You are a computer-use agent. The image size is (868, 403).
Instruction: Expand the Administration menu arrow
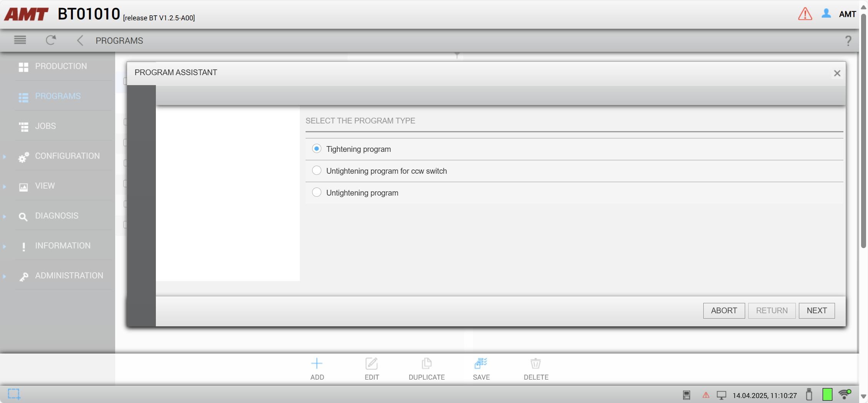point(5,276)
